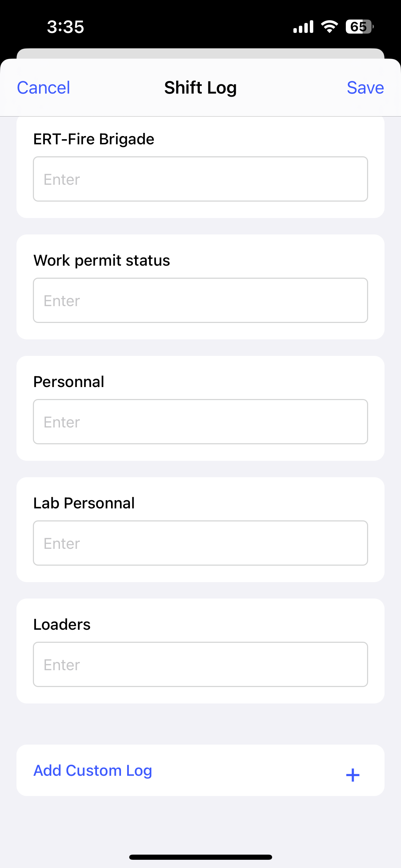Viewport: 401px width, 868px height.
Task: Tap the ERT-Fire Brigade label
Action: pos(94,139)
